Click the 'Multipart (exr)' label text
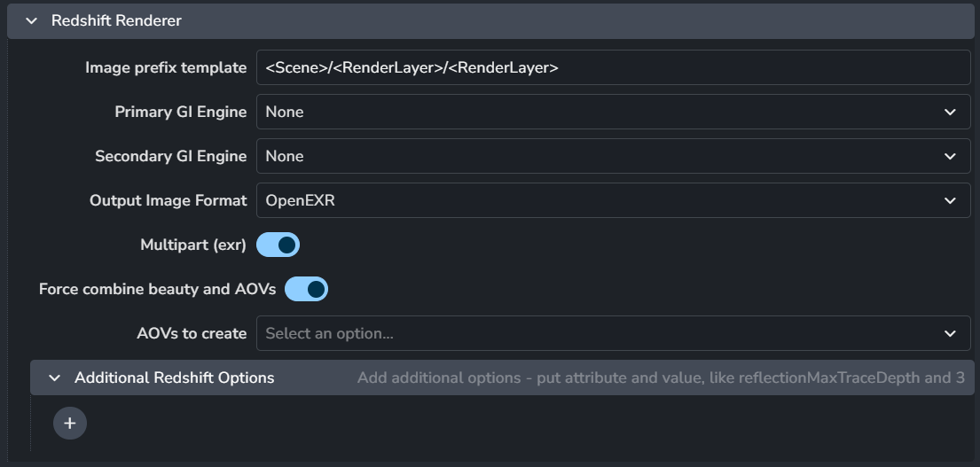Screen dimensions: 980x467 (x=192, y=245)
